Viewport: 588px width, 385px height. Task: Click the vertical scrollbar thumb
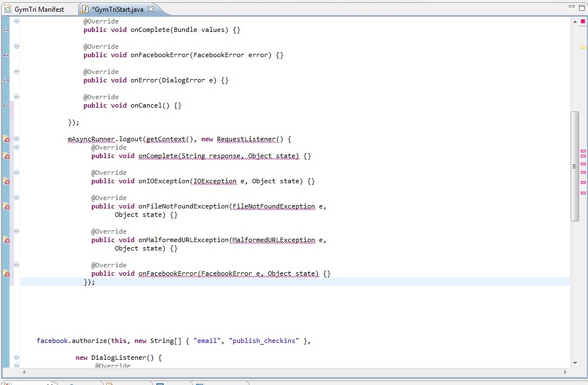click(x=575, y=166)
